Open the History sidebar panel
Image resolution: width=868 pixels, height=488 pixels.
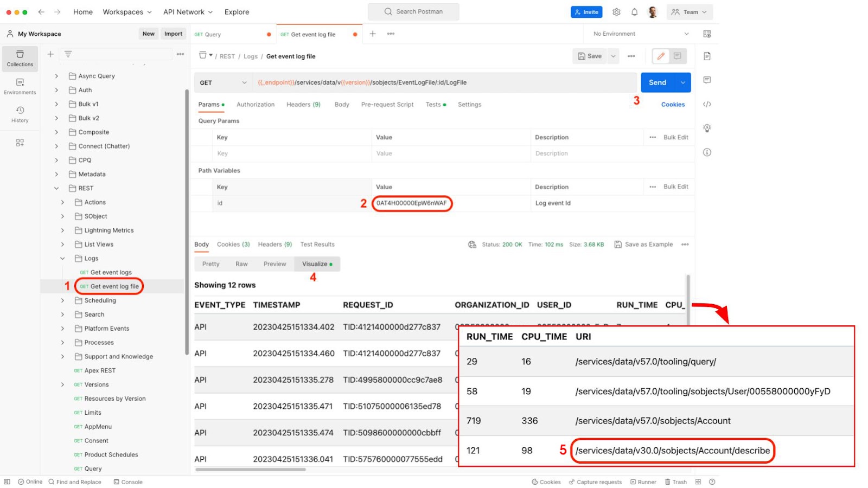(x=20, y=114)
